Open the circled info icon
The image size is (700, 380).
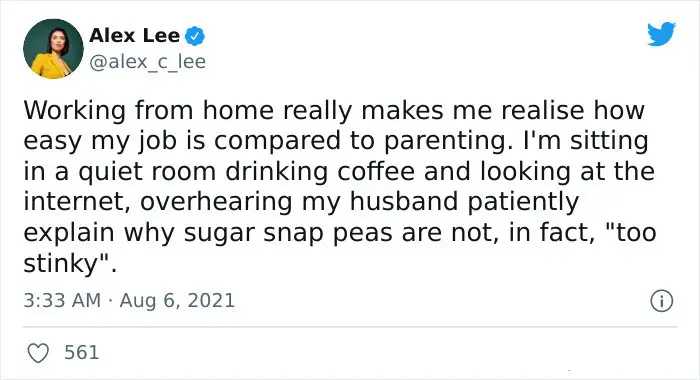661,301
